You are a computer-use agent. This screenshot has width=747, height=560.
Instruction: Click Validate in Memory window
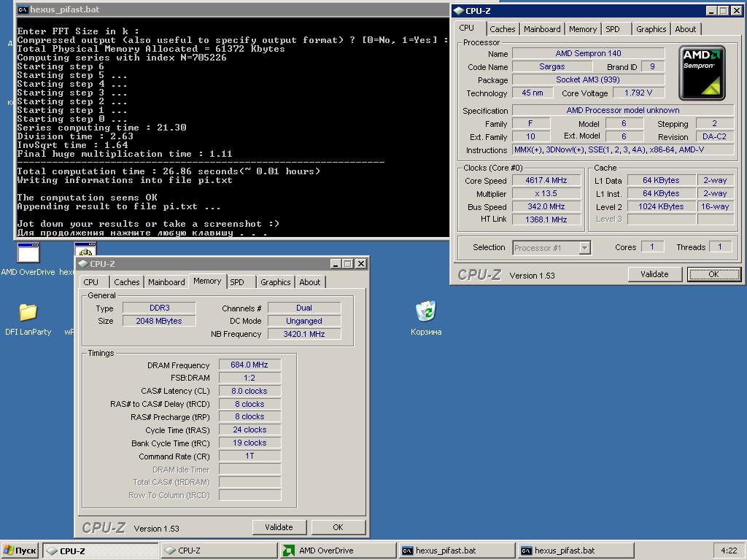[279, 527]
